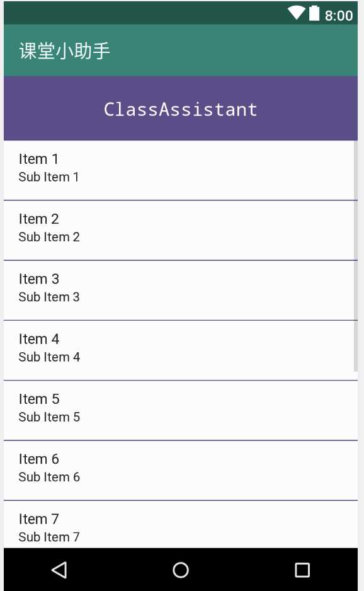
Task: Click the vertical list scrollbar thumb
Action: coord(355,256)
